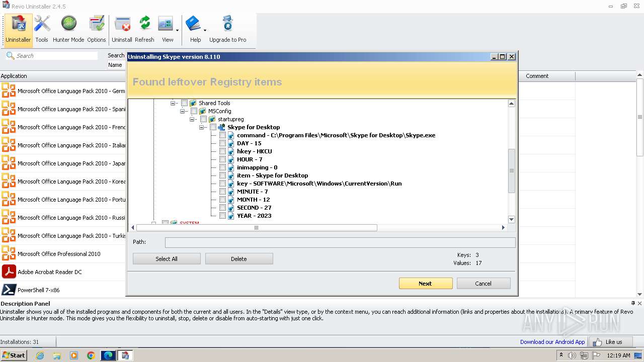Open Download our Android App link
The height and width of the screenshot is (362, 644).
point(552,342)
